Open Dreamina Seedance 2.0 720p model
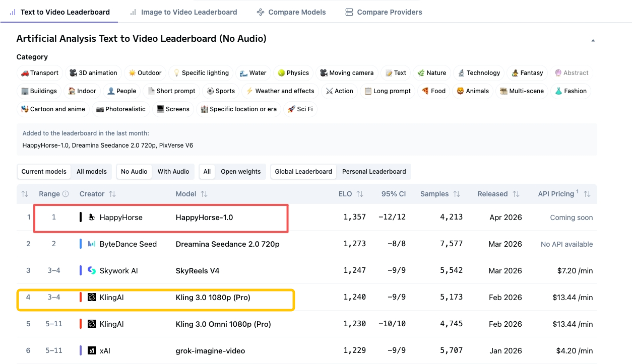The width and height of the screenshot is (632, 364). click(x=227, y=244)
